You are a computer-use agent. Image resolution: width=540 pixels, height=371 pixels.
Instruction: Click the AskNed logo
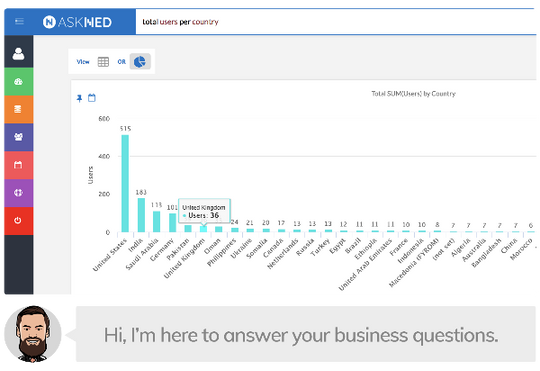77,22
